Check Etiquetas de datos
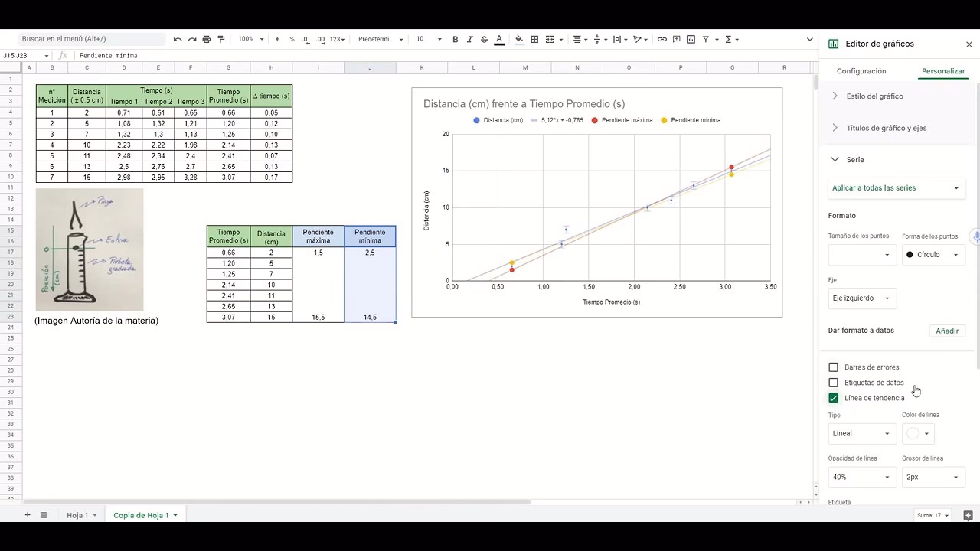 pos(834,383)
